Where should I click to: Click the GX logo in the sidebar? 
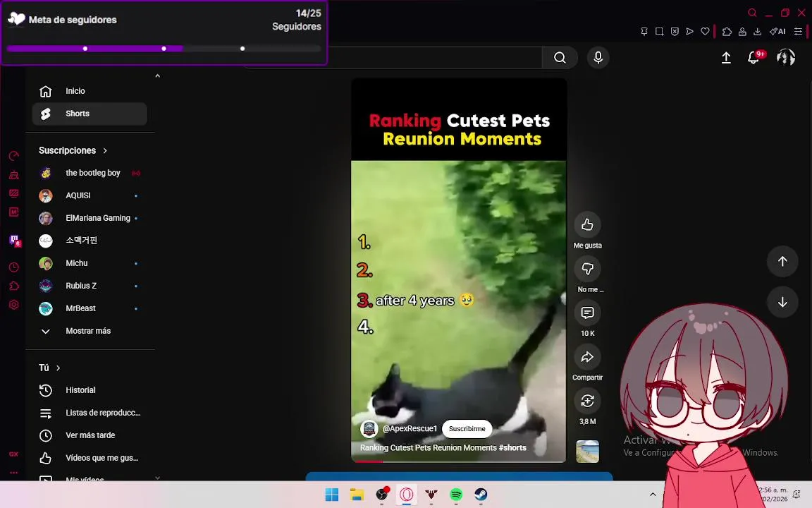[x=13, y=454]
